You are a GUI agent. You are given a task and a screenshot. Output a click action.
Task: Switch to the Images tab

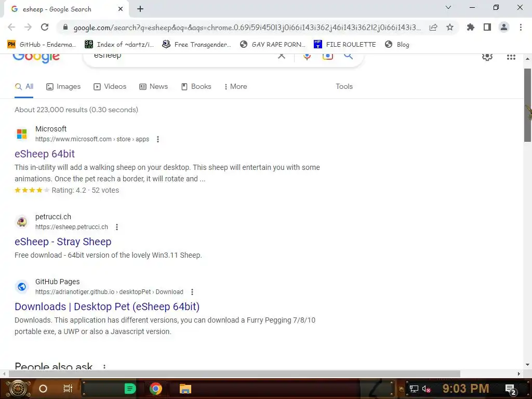[x=63, y=87]
